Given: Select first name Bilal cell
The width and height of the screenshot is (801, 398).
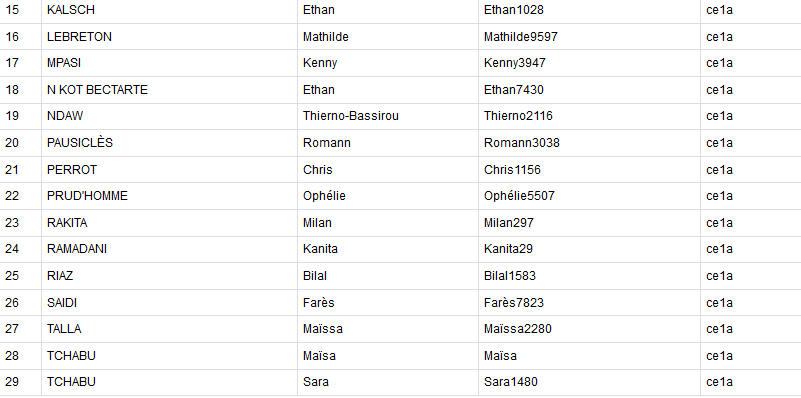Looking at the screenshot, I should pyautogui.click(x=388, y=276).
